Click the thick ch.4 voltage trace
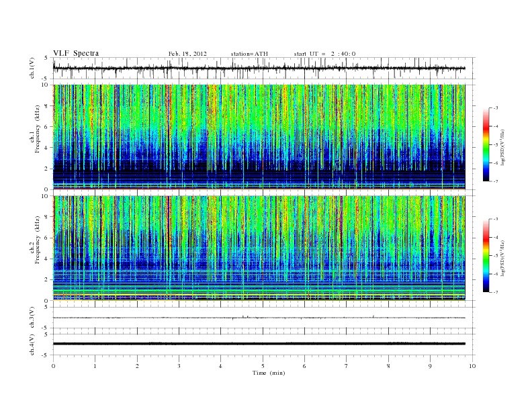Image resolution: width=532 pixels, height=411 pixels. (259, 344)
